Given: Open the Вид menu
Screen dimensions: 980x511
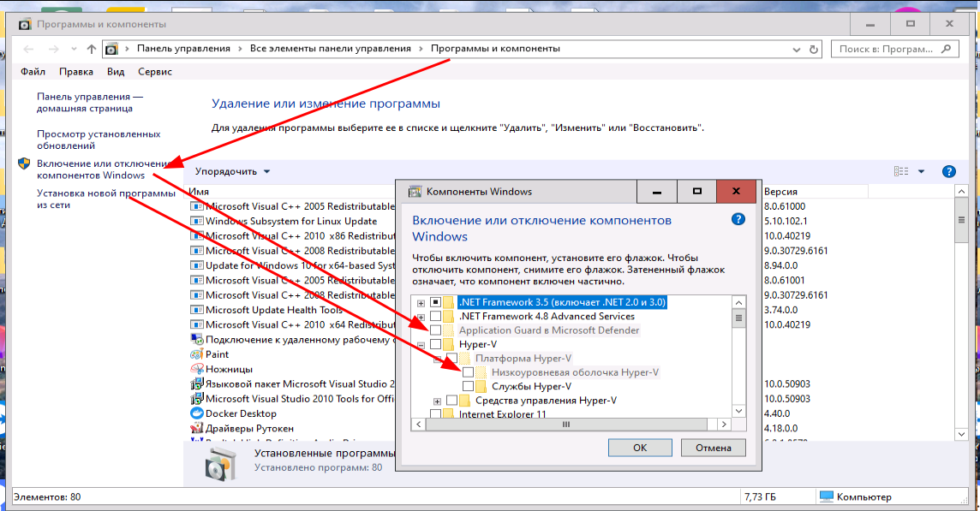Looking at the screenshot, I should point(116,71).
